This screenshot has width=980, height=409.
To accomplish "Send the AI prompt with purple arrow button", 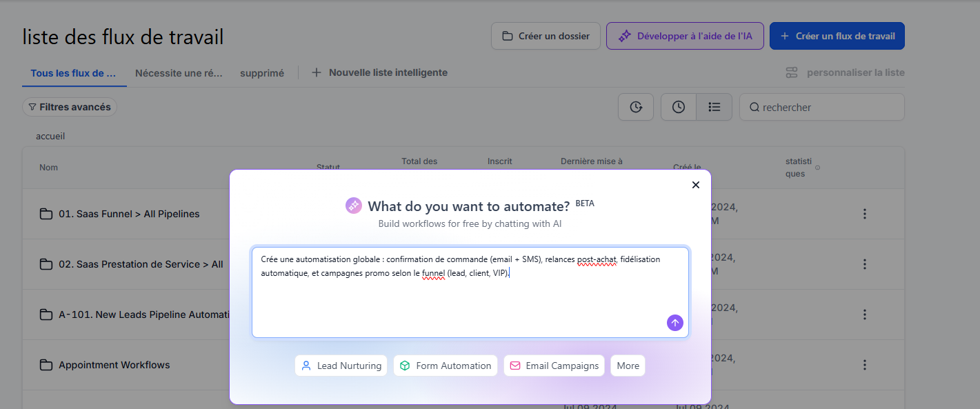I will (674, 323).
